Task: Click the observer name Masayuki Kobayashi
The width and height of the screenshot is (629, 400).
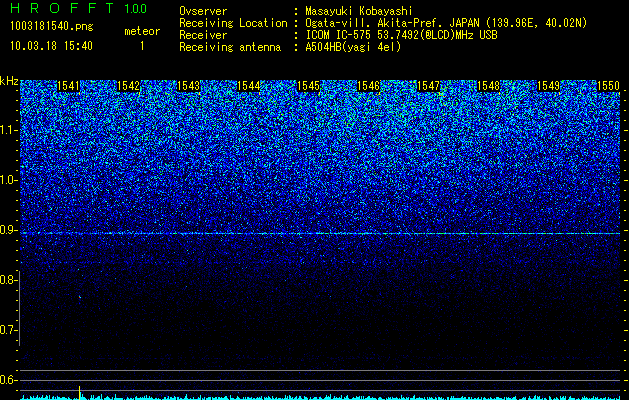Action: click(x=359, y=12)
